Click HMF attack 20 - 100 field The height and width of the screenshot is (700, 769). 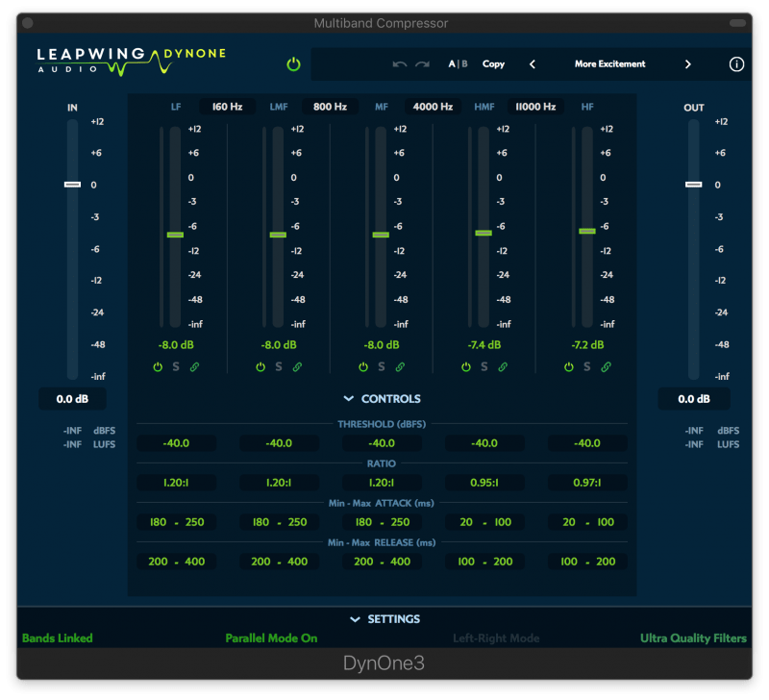[x=484, y=522]
